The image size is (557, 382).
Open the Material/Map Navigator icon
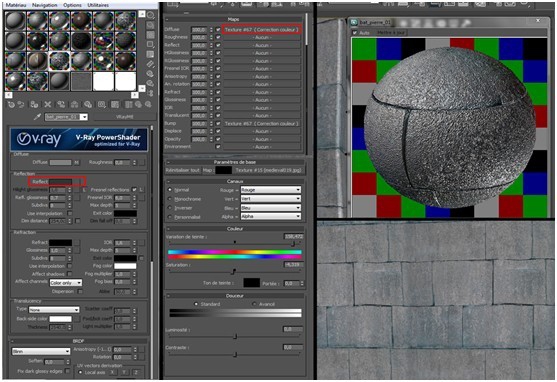pos(151,93)
